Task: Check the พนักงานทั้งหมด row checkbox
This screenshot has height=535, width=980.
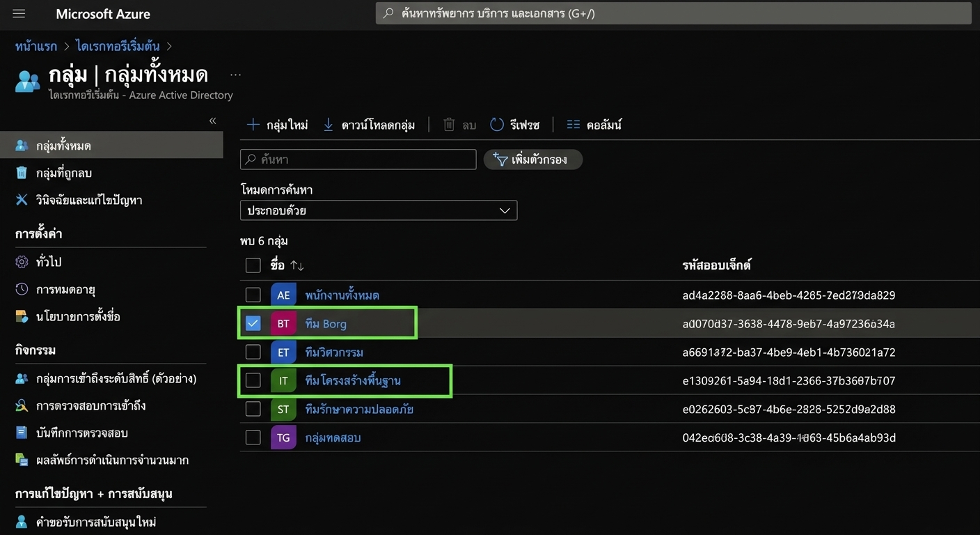Action: click(253, 295)
